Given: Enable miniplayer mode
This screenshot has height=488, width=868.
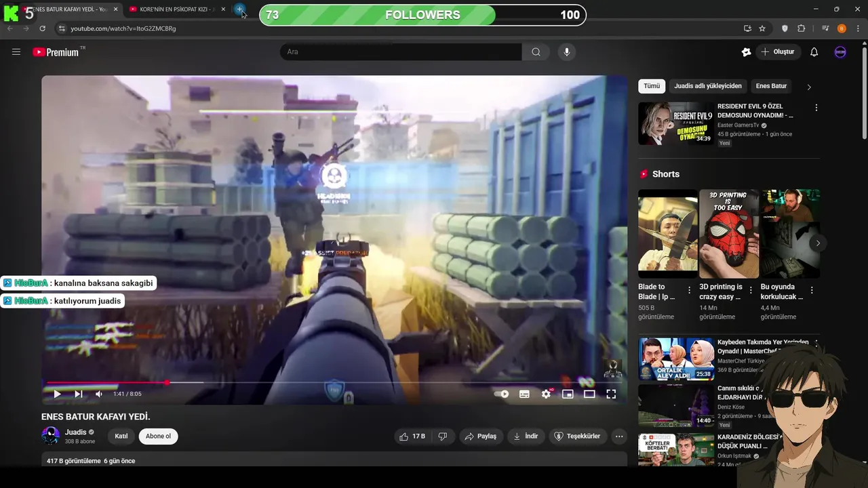Looking at the screenshot, I should (568, 394).
